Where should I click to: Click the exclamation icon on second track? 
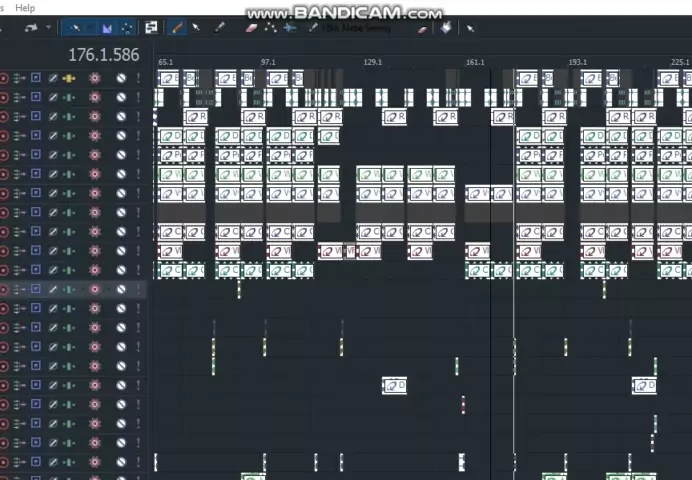pos(138,97)
